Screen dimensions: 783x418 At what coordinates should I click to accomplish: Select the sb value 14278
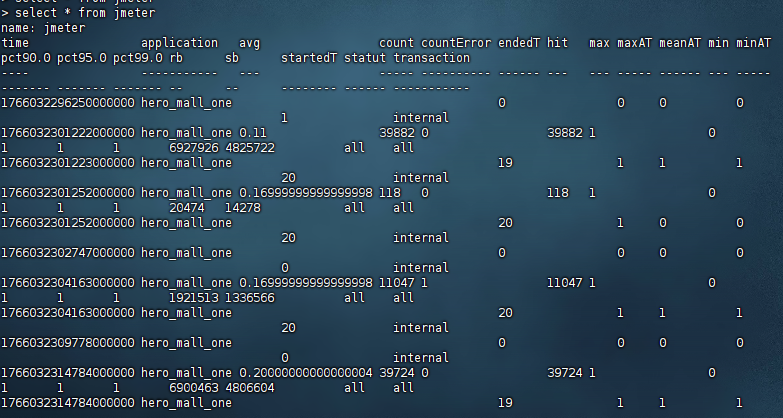[242, 208]
